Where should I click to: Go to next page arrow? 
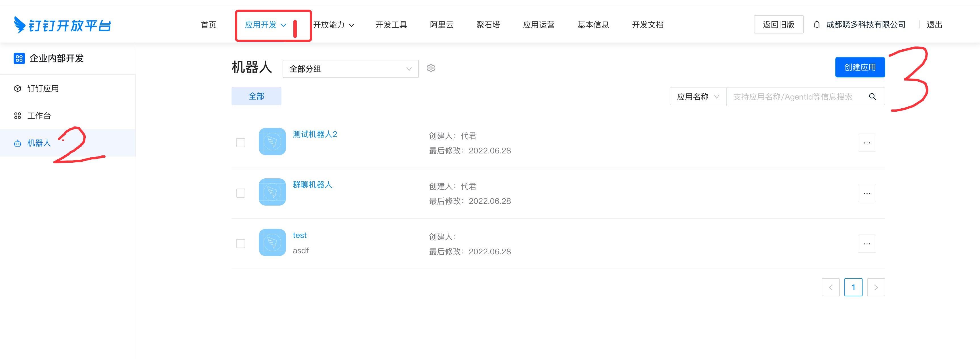876,287
